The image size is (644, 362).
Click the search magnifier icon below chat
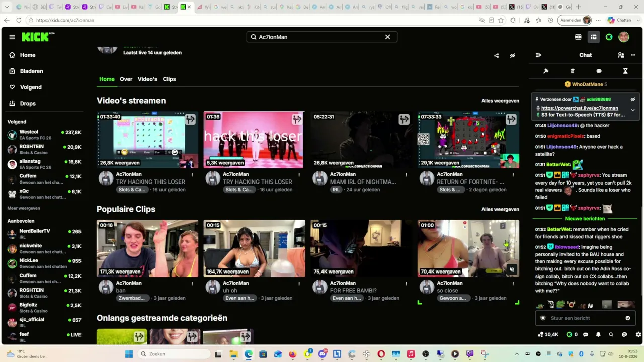(611, 334)
